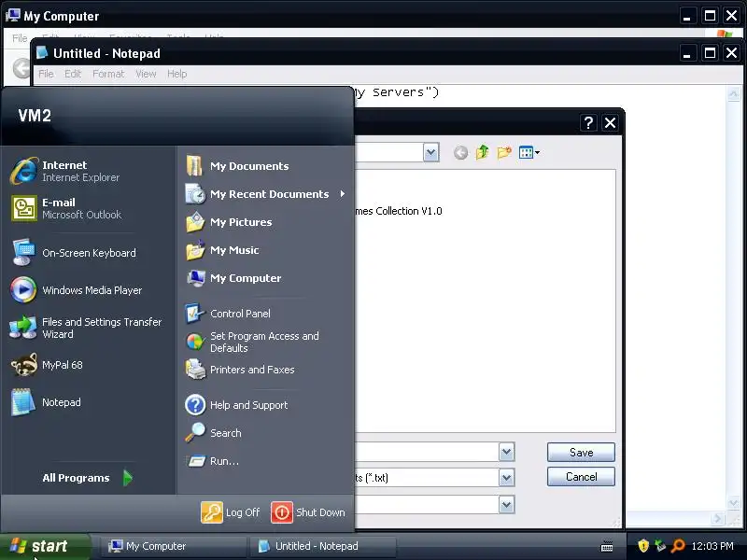Open the Save as type dropdown

[x=506, y=478]
